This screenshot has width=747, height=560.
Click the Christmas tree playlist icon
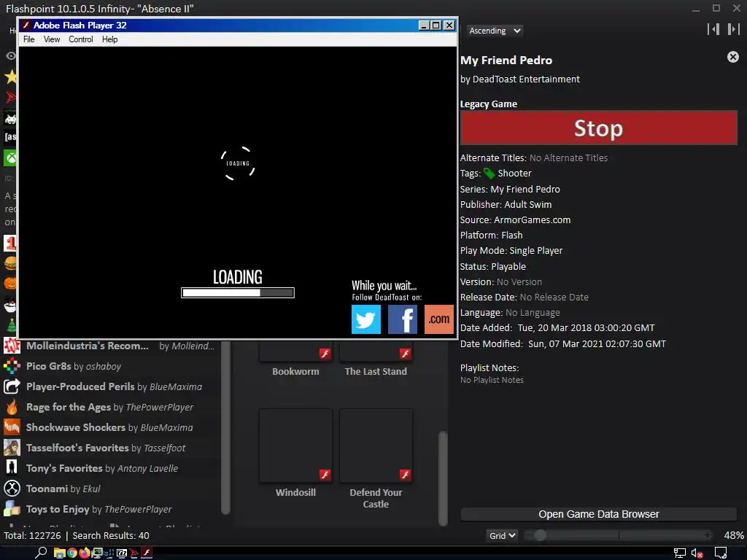10,324
